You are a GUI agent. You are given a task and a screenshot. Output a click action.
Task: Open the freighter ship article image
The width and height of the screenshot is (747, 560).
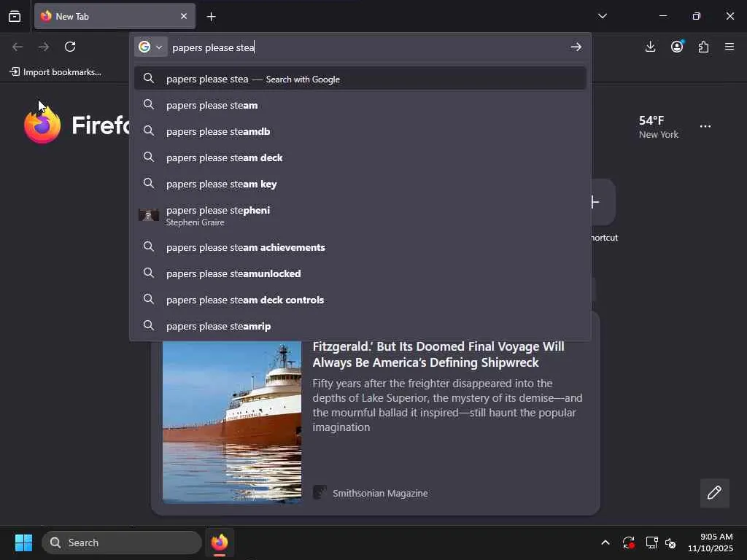(232, 422)
